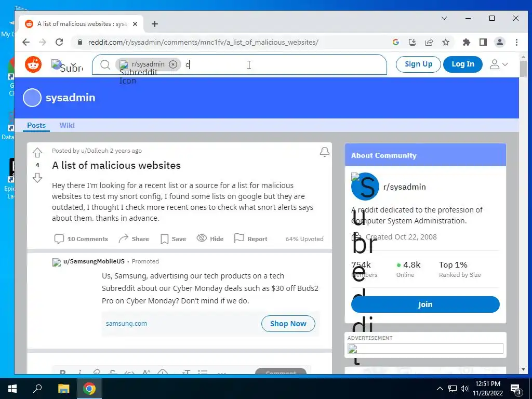Click the search magnifier icon
The image size is (532, 399).
[x=105, y=64]
